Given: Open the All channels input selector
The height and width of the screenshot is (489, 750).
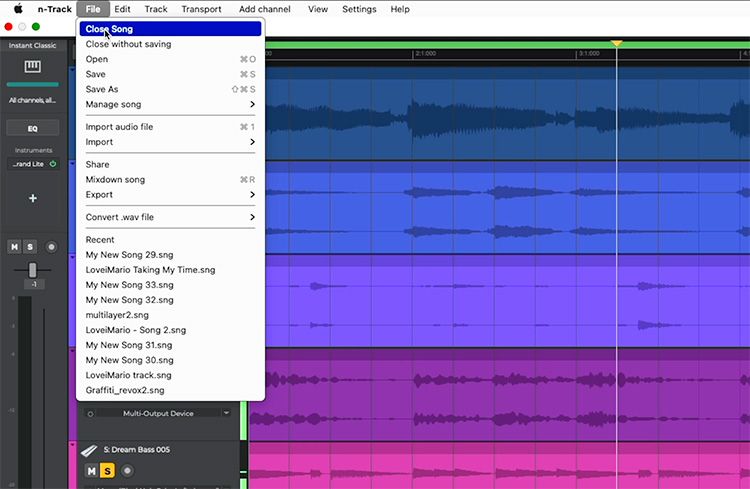Looking at the screenshot, I should pyautogui.click(x=33, y=100).
